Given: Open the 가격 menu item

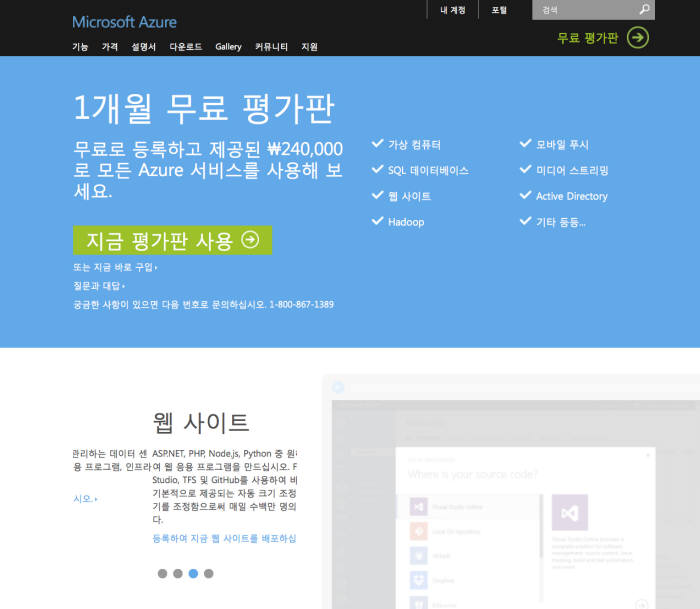Looking at the screenshot, I should pos(110,47).
